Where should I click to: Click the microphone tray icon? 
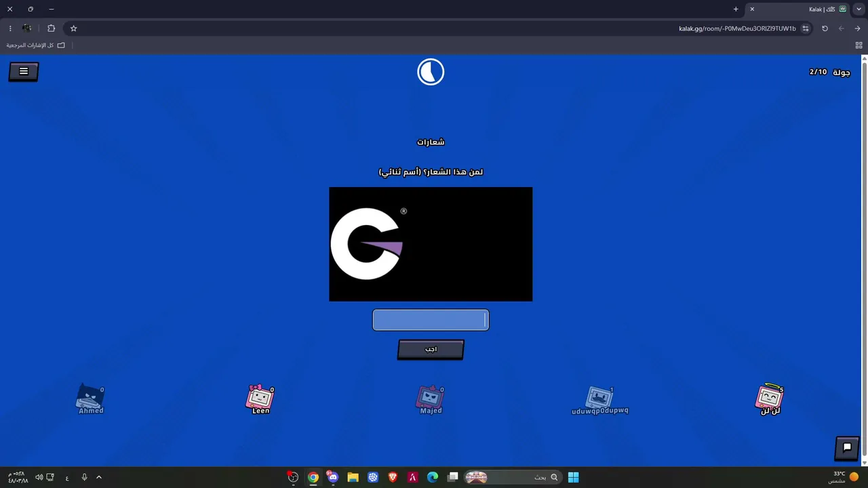[84, 477]
